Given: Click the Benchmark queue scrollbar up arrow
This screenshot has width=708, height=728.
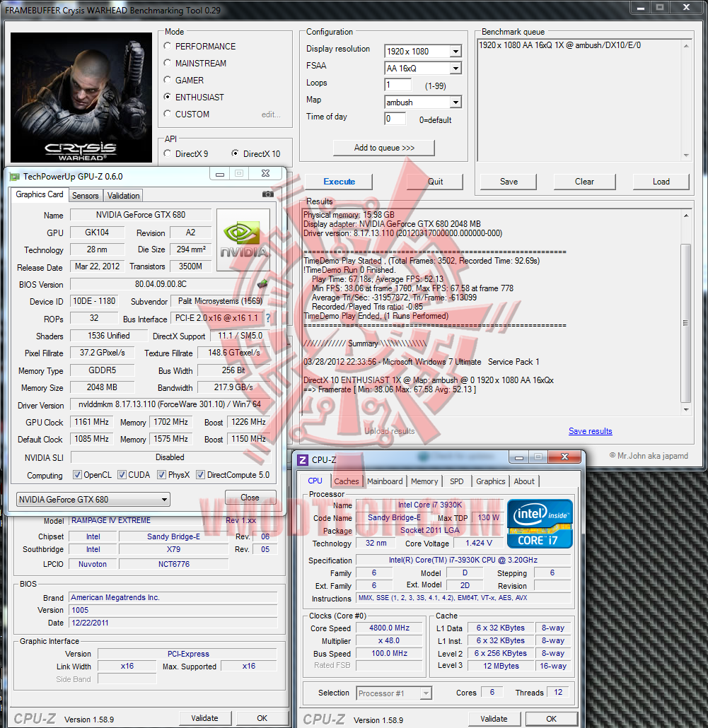Looking at the screenshot, I should pos(685,45).
